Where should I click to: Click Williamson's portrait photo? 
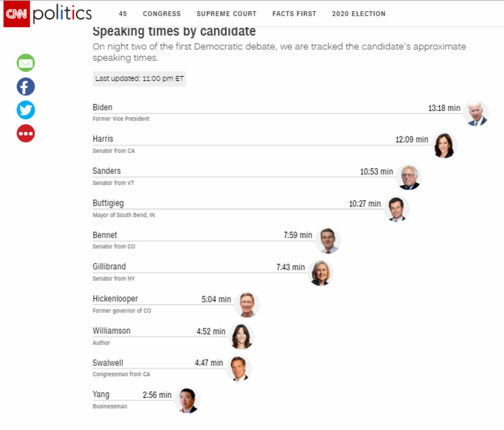(x=241, y=337)
